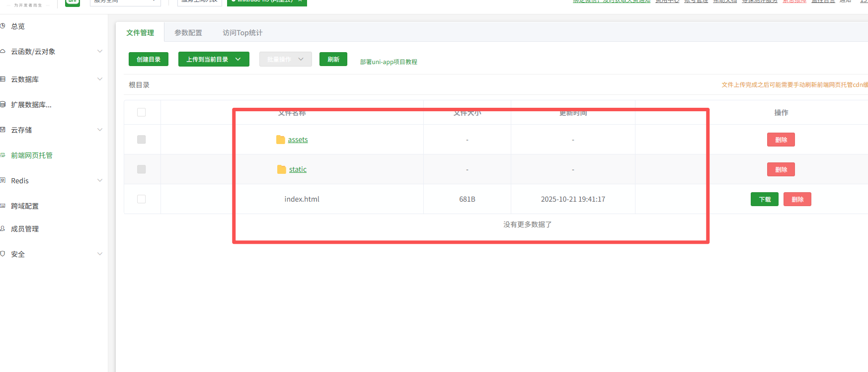The height and width of the screenshot is (372, 868).
Task: Click the 安全 shield icon in sidebar
Action: tap(3, 254)
